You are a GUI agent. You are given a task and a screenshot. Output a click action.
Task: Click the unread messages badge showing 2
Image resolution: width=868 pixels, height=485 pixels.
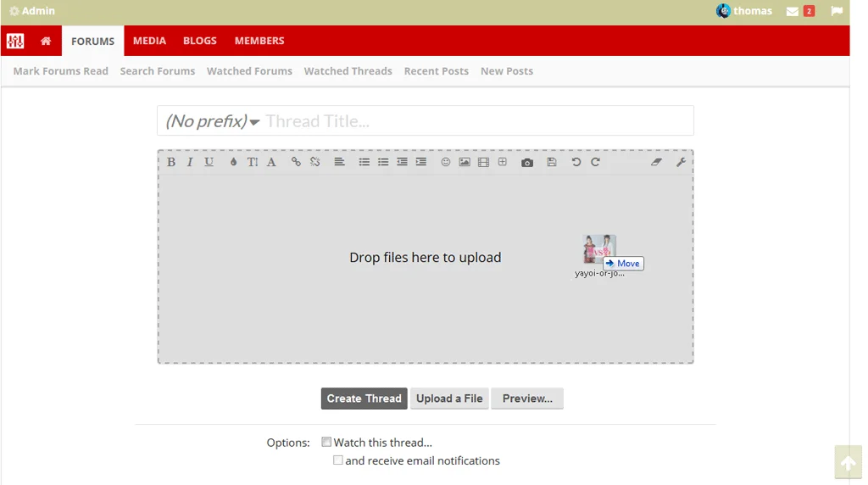[809, 11]
